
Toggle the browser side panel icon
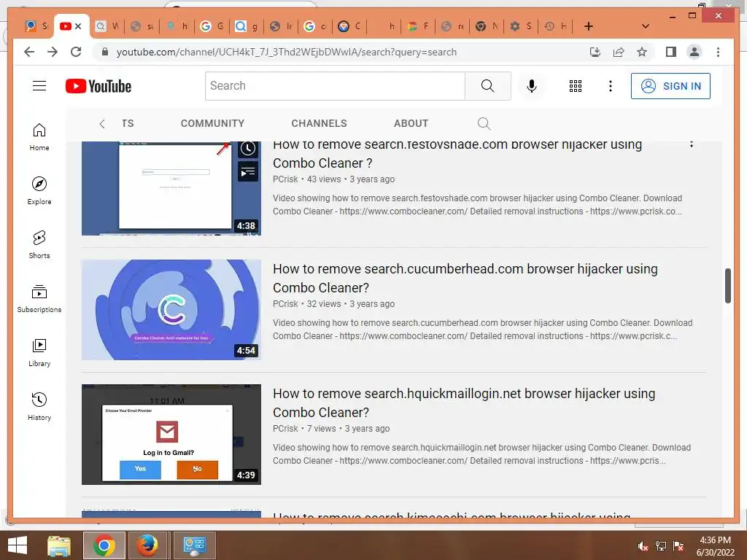[x=671, y=52]
